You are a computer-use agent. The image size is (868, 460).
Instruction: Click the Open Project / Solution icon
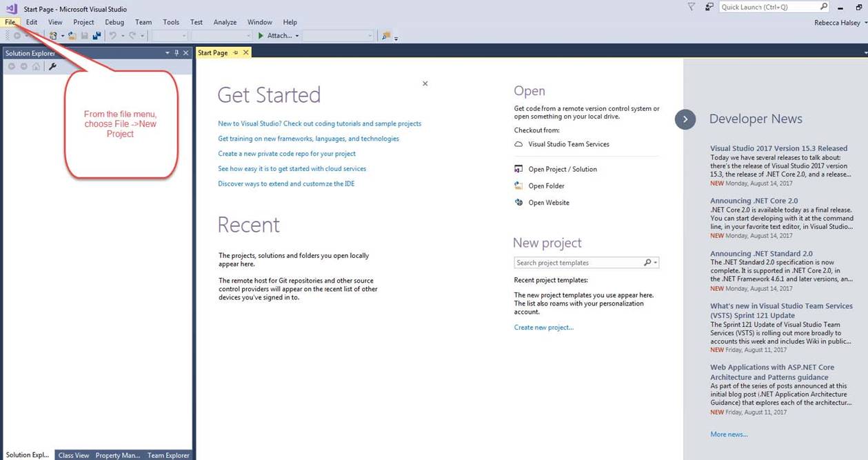pos(519,169)
